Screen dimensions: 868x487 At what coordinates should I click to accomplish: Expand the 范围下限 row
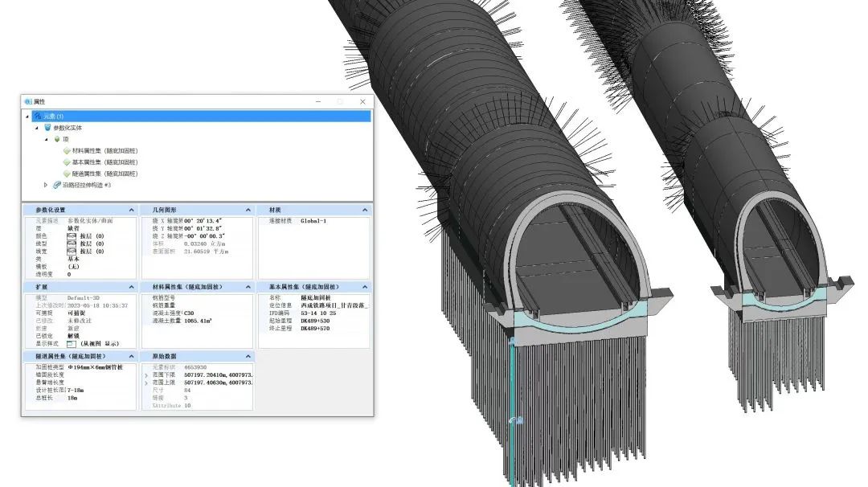tap(147, 375)
